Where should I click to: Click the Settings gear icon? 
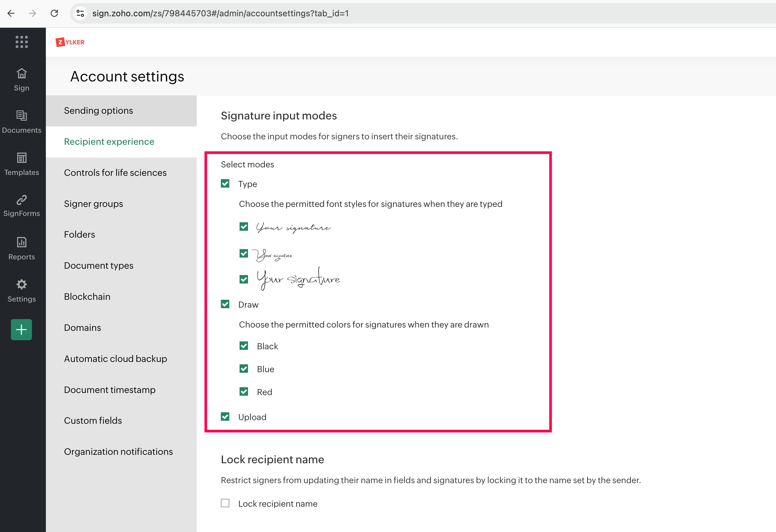coord(22,284)
